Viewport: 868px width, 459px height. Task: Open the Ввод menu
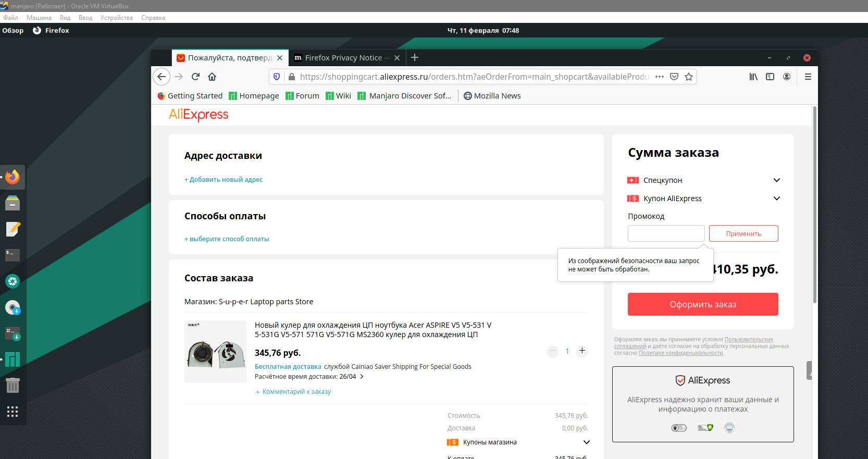point(85,18)
